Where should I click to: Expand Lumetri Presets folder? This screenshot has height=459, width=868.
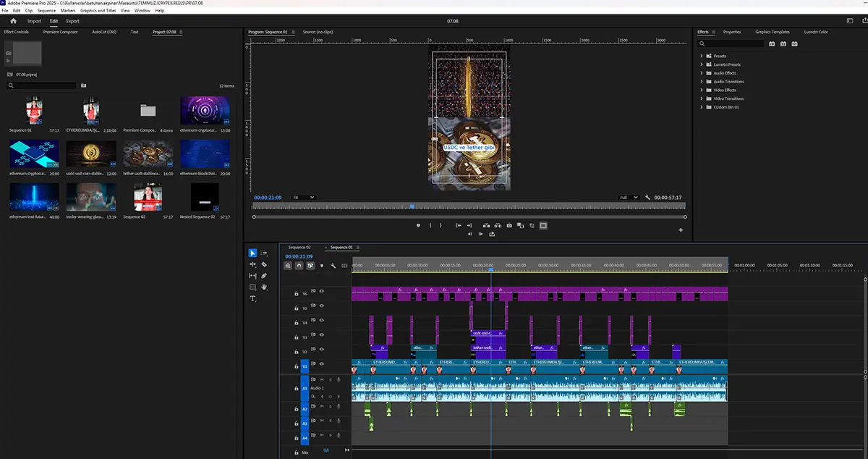pyautogui.click(x=702, y=64)
